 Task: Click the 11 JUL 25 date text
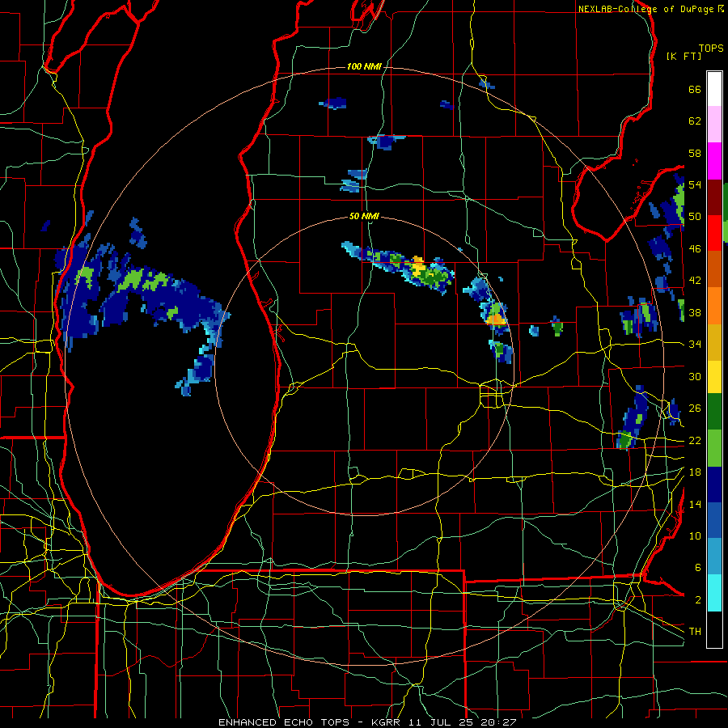(x=441, y=722)
